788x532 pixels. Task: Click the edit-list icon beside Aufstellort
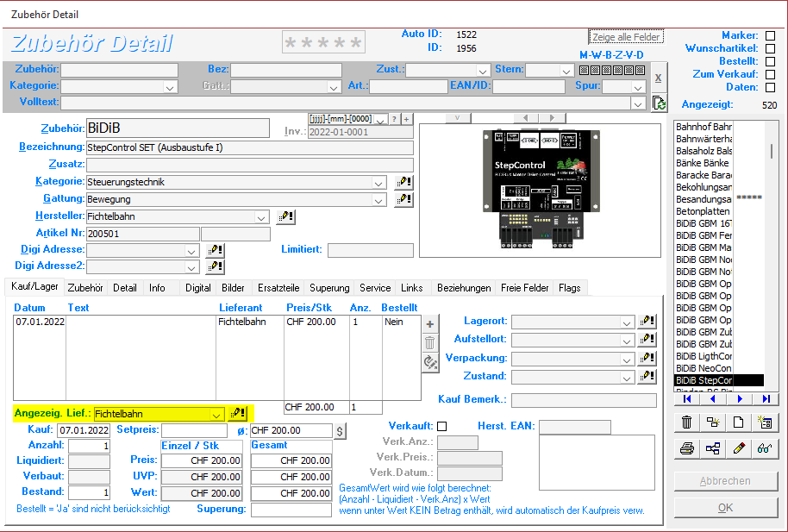[x=647, y=340]
